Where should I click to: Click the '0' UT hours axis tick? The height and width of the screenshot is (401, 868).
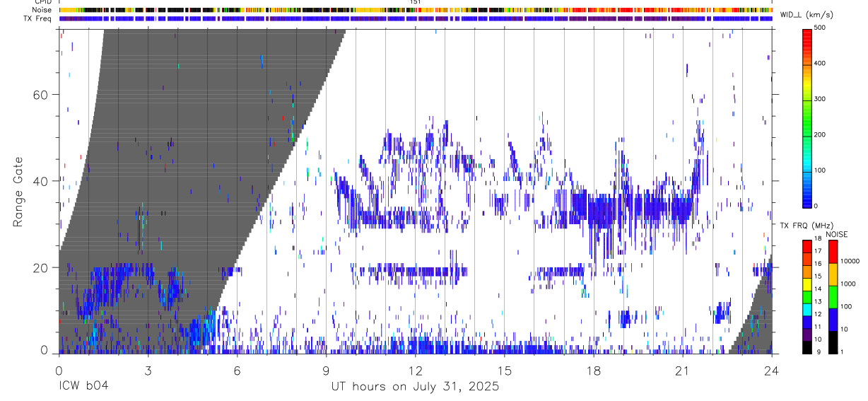pos(59,369)
